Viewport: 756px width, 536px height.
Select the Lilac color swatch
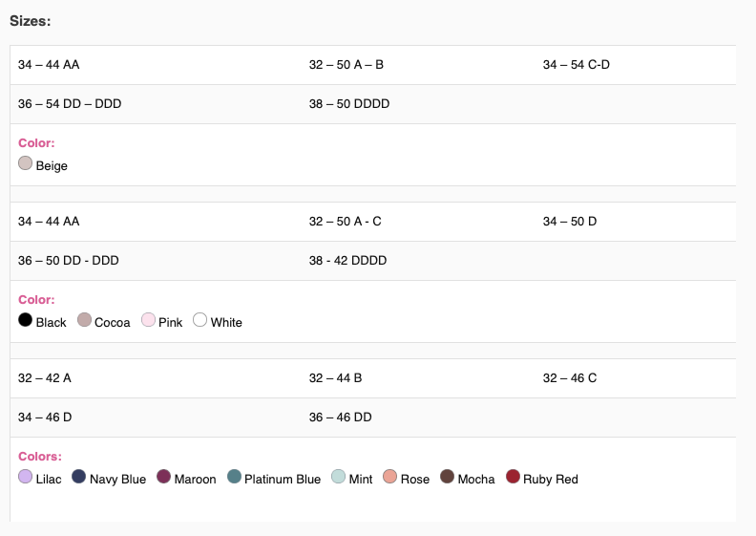[x=25, y=477]
